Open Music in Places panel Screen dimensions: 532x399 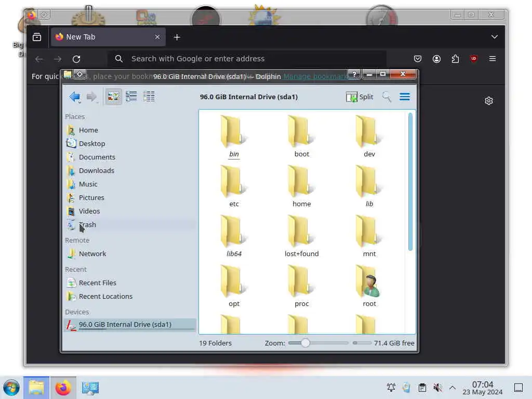129,184
